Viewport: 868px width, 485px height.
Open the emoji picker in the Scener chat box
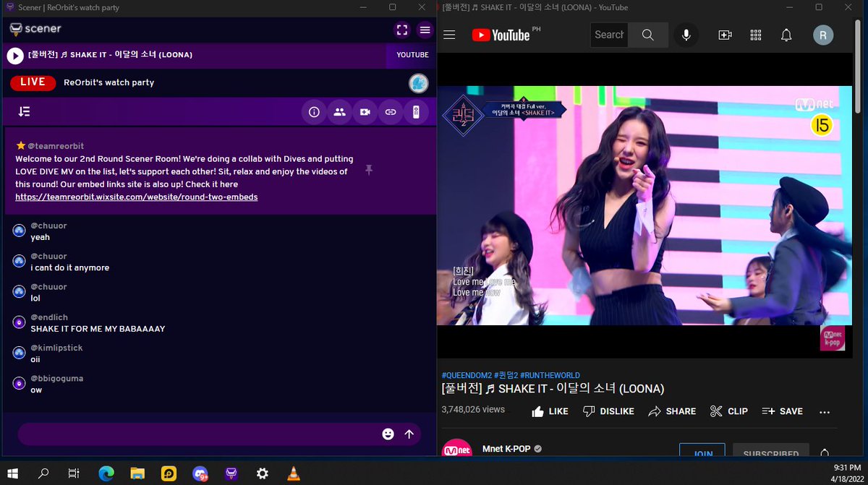point(388,434)
